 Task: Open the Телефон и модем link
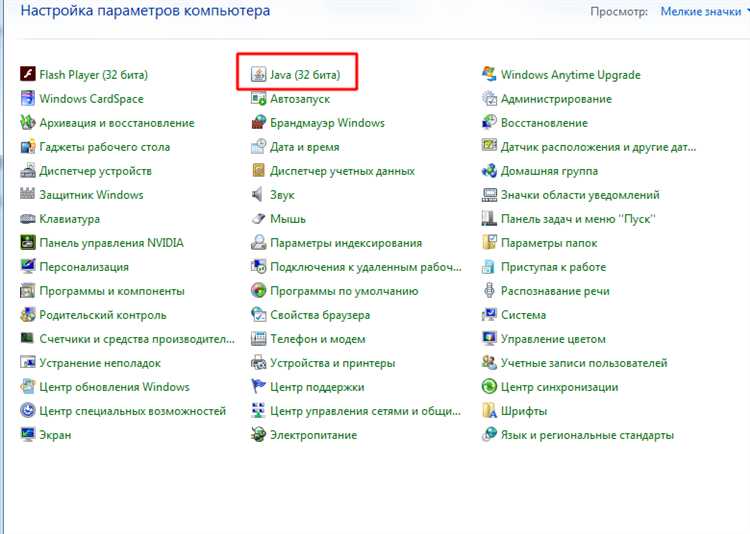pos(318,339)
